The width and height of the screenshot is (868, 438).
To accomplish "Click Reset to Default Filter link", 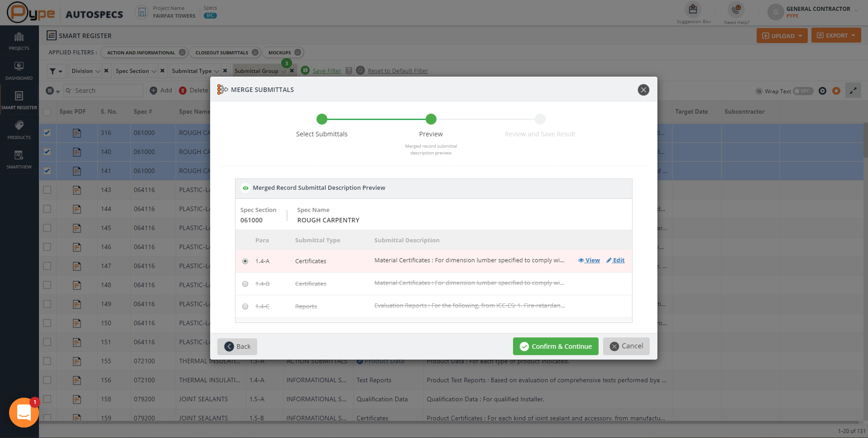I will (398, 71).
